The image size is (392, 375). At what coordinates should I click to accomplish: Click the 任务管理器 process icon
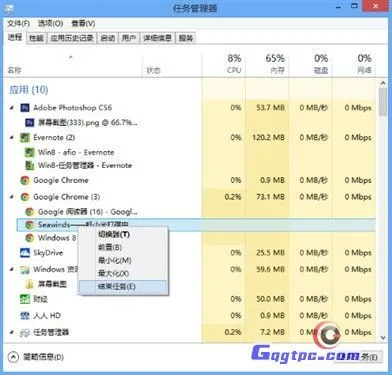[x=25, y=332]
